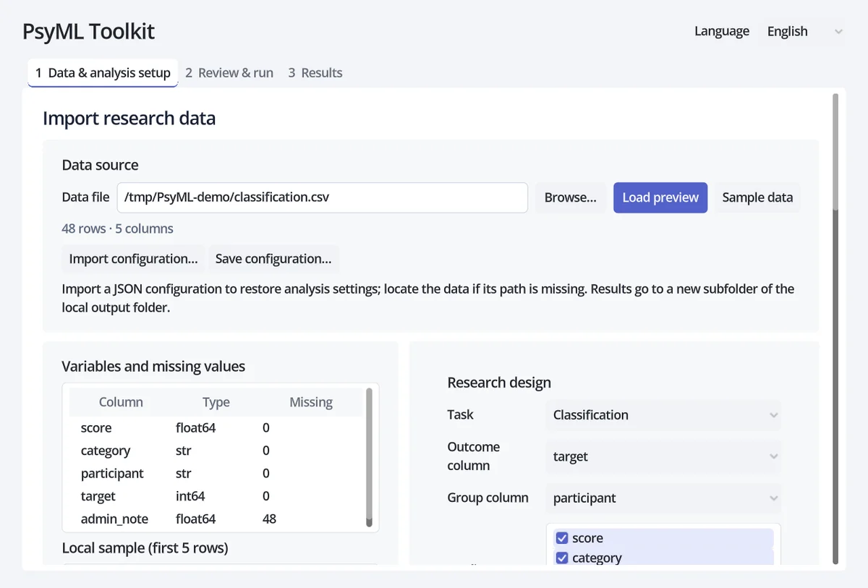The image size is (868, 588).
Task: Click Save configuration... button
Action: (273, 259)
